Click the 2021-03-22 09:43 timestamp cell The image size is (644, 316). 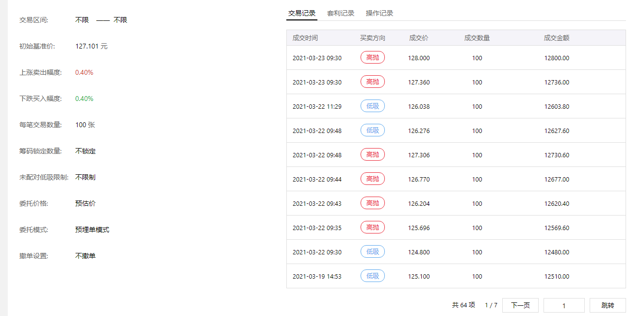(317, 203)
